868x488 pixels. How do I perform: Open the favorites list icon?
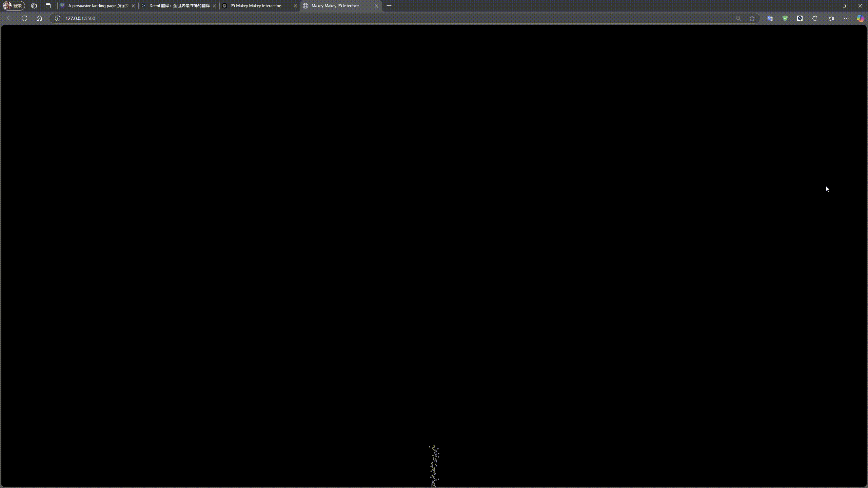(831, 18)
